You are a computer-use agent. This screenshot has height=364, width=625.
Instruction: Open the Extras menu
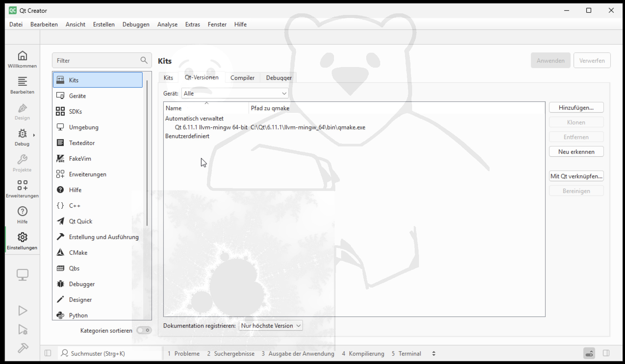click(x=192, y=24)
